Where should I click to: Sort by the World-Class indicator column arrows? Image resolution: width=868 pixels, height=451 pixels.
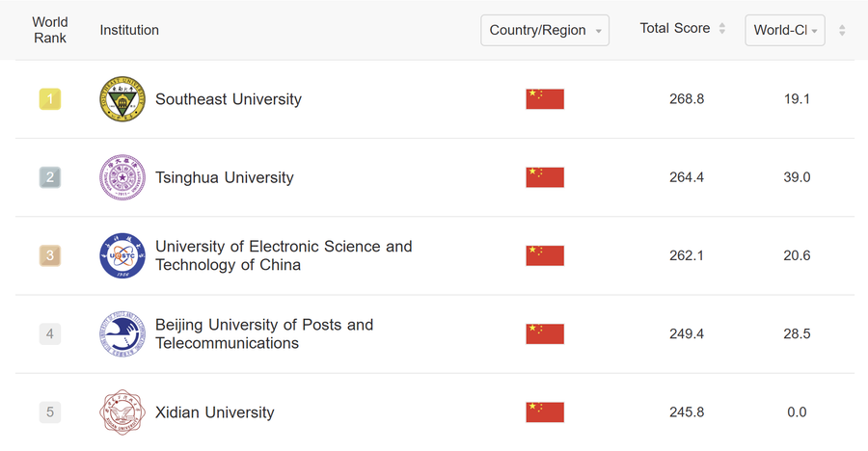pos(842,31)
